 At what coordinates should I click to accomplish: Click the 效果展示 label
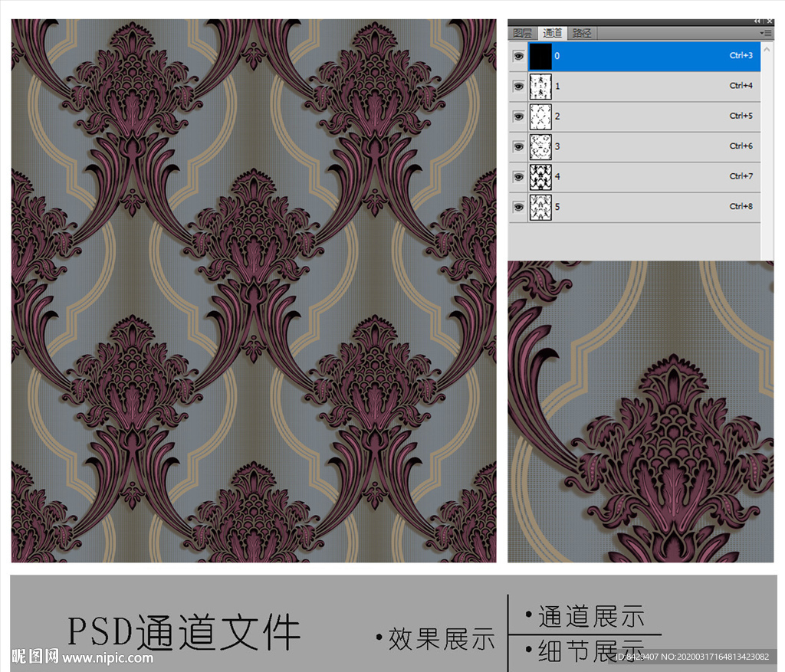pos(441,639)
